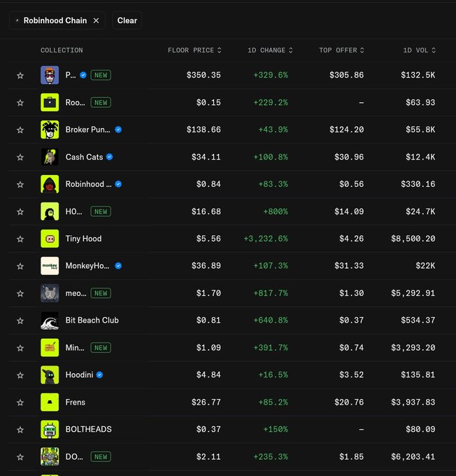Select the COLLECTION column header
The height and width of the screenshot is (476, 456).
[x=62, y=50]
